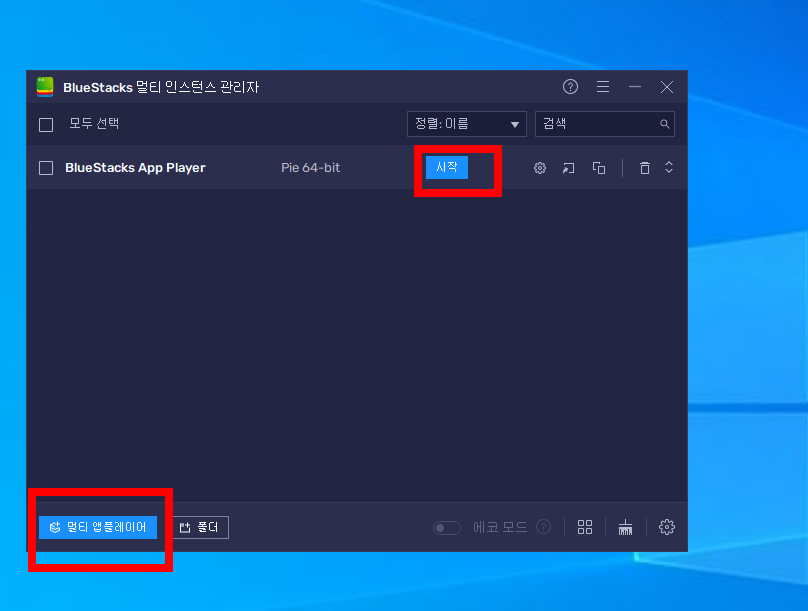808x611 pixels.
Task: Click the disk cleanup broom icon
Action: pyautogui.click(x=625, y=527)
